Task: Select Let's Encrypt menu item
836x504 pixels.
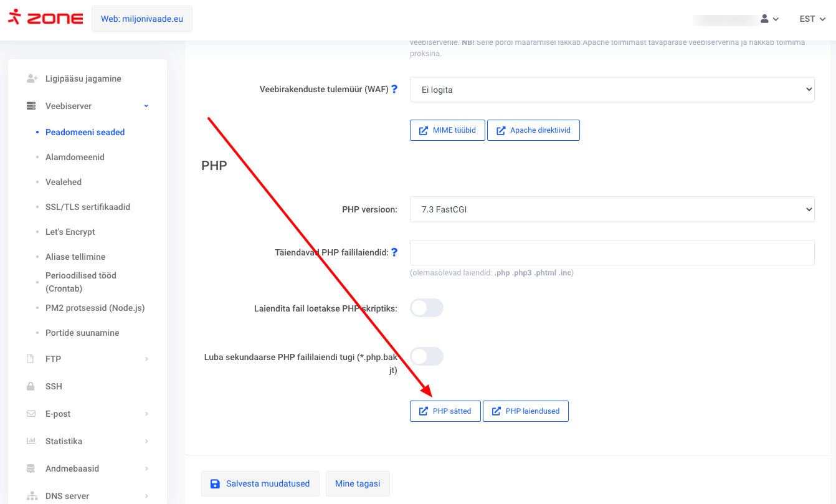Action: click(70, 232)
